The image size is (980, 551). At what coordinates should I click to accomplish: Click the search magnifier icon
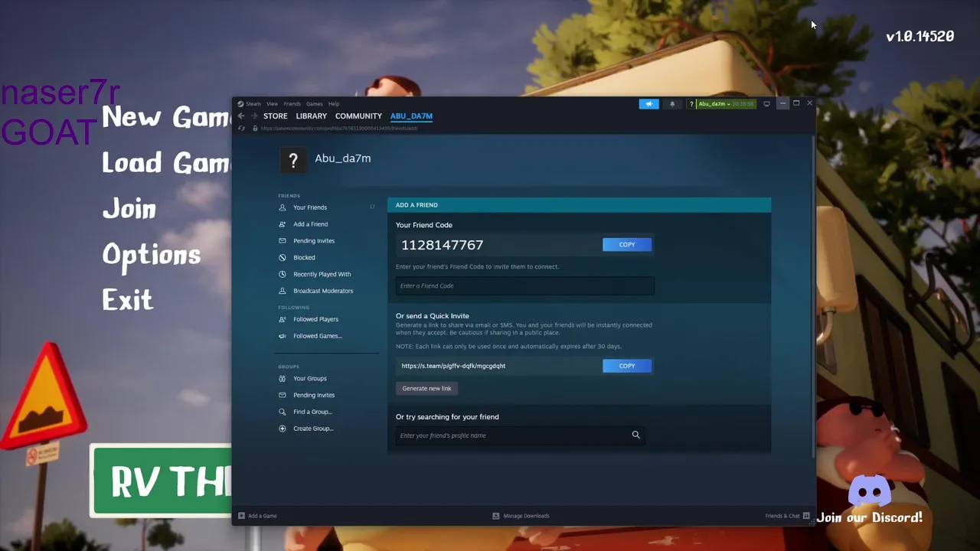click(635, 435)
